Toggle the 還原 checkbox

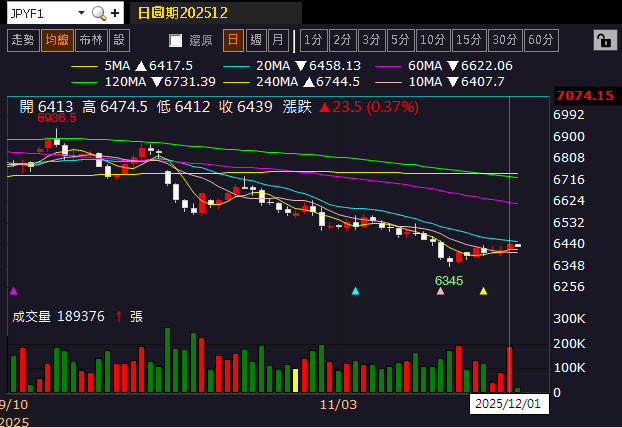176,41
